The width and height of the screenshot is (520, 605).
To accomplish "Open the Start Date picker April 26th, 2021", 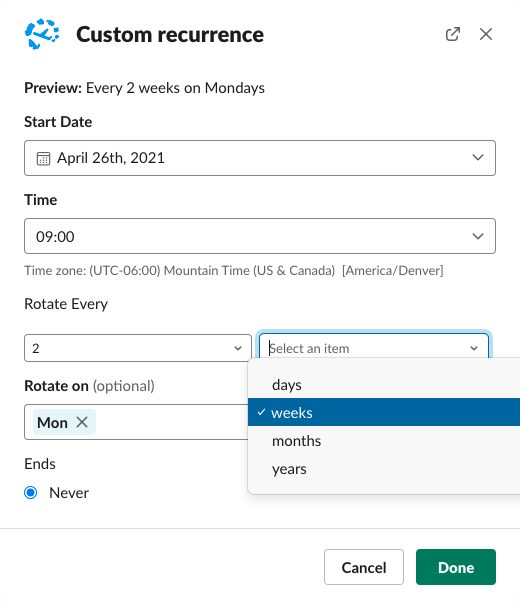I will click(260, 158).
